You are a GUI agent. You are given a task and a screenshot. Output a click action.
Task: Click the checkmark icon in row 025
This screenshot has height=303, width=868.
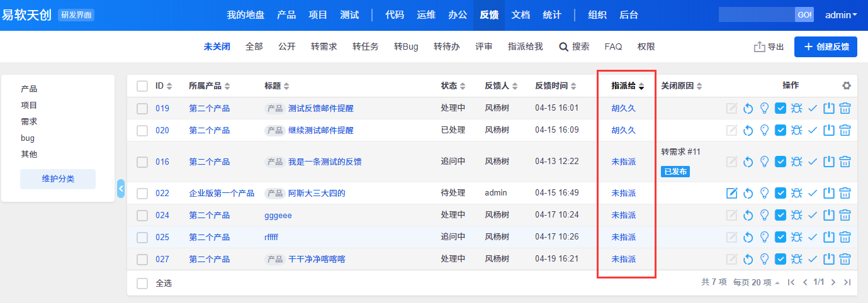813,237
